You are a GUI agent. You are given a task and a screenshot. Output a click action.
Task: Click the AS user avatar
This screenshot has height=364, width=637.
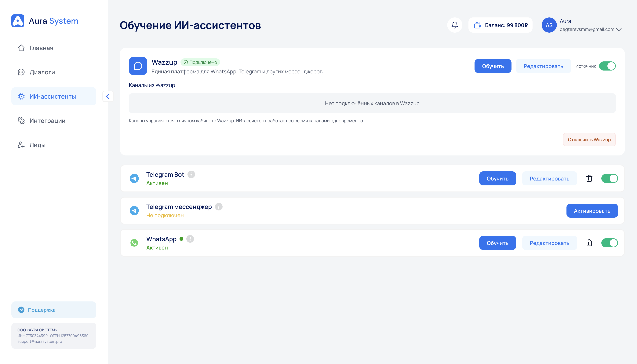pyautogui.click(x=549, y=25)
